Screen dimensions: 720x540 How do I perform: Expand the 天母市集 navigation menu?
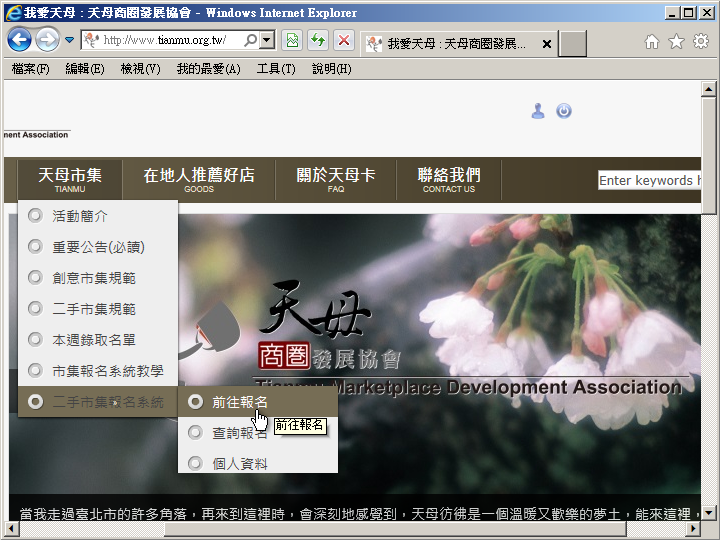70,179
